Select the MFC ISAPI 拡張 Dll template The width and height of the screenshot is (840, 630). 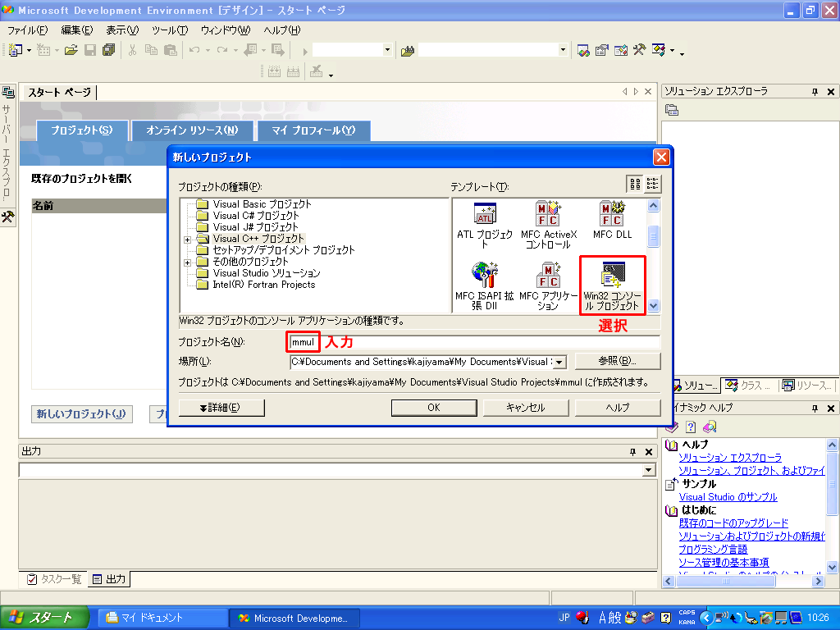point(485,286)
